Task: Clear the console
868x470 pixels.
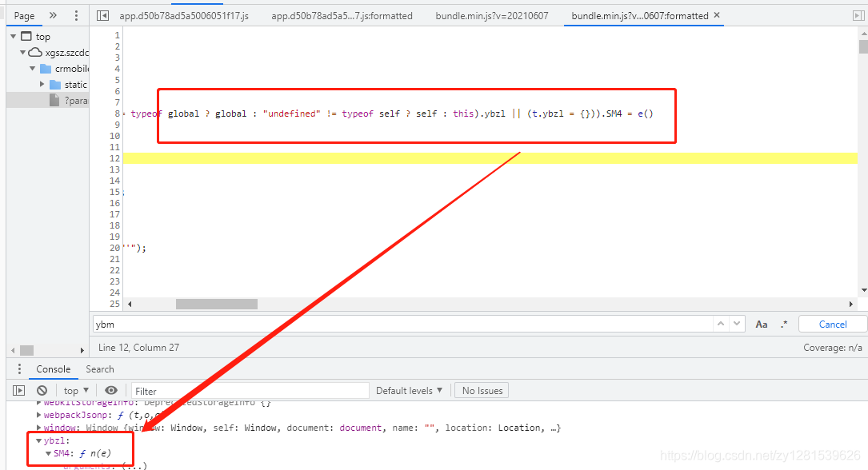Action: (42, 390)
